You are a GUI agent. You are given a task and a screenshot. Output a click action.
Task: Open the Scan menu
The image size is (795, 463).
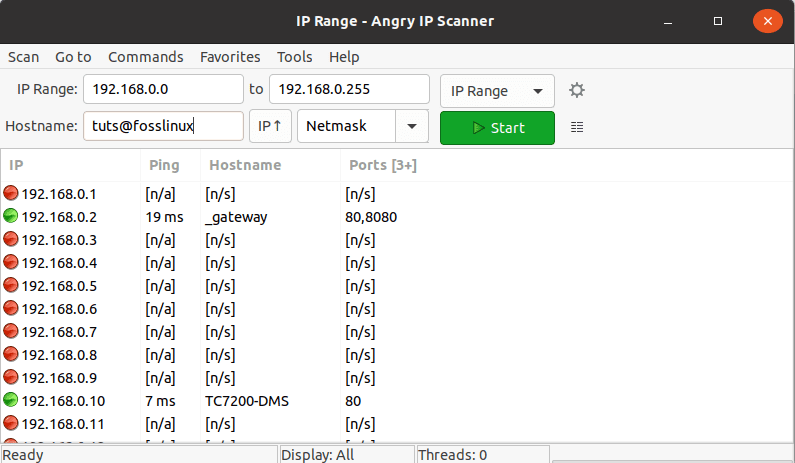click(23, 57)
